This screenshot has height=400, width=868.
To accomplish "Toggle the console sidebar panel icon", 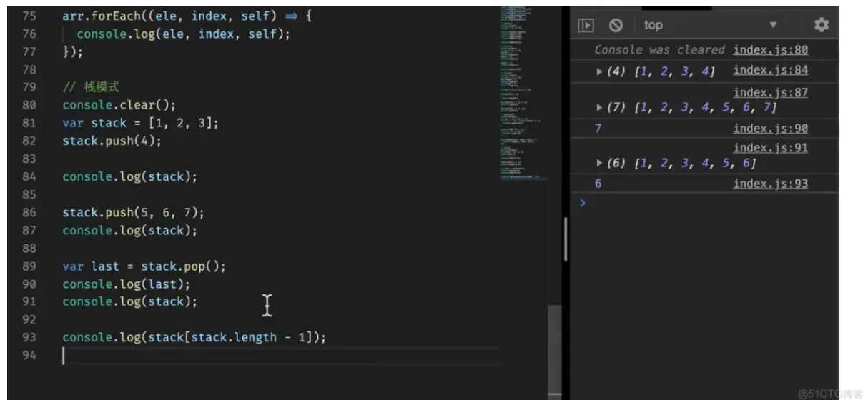I will pyautogui.click(x=586, y=25).
